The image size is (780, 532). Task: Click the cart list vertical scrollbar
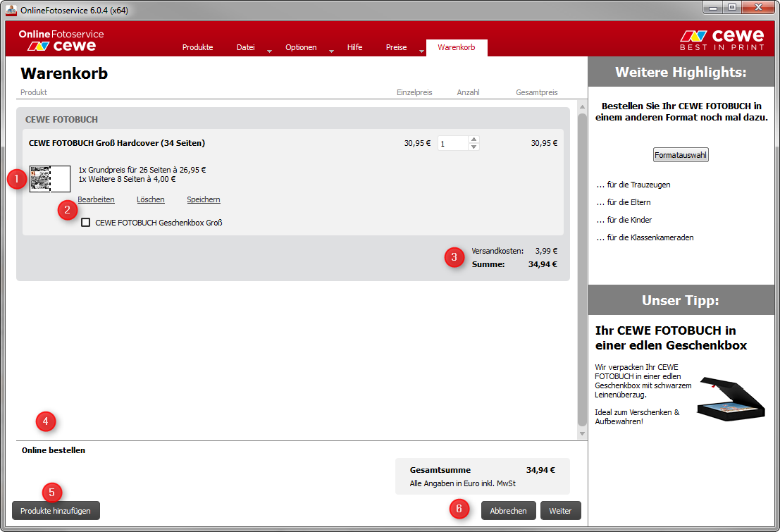point(582,268)
